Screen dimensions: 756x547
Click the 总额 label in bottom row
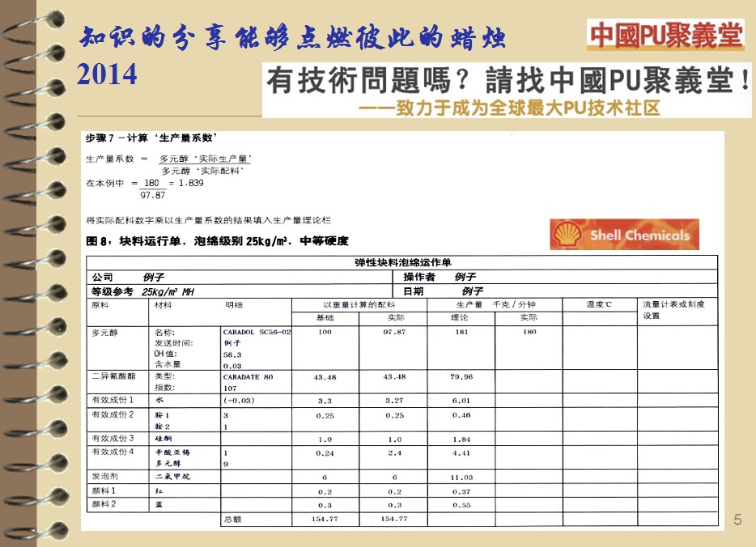point(232,519)
